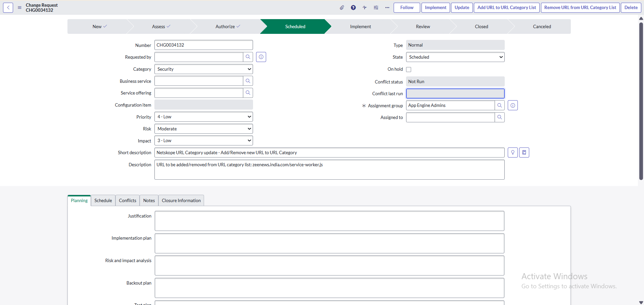This screenshot has height=305, width=644.
Task: Click the scrollbar down arrow
Action: (641, 302)
